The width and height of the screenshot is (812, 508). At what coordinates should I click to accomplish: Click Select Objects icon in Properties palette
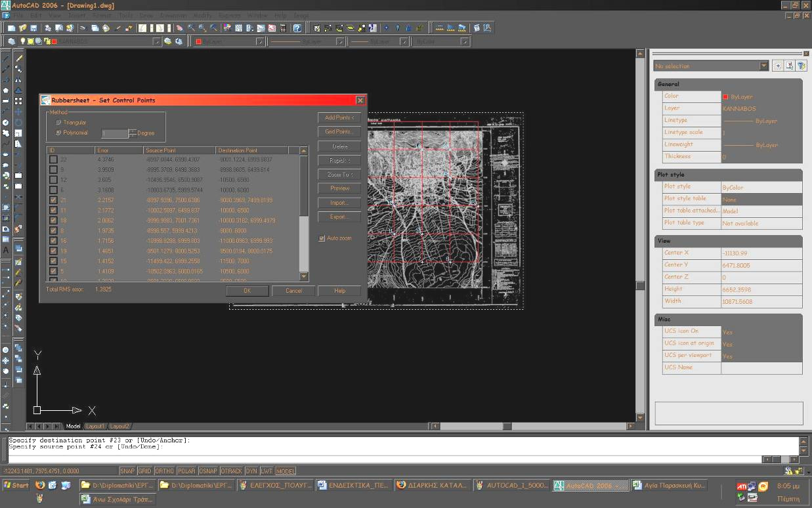(x=790, y=66)
